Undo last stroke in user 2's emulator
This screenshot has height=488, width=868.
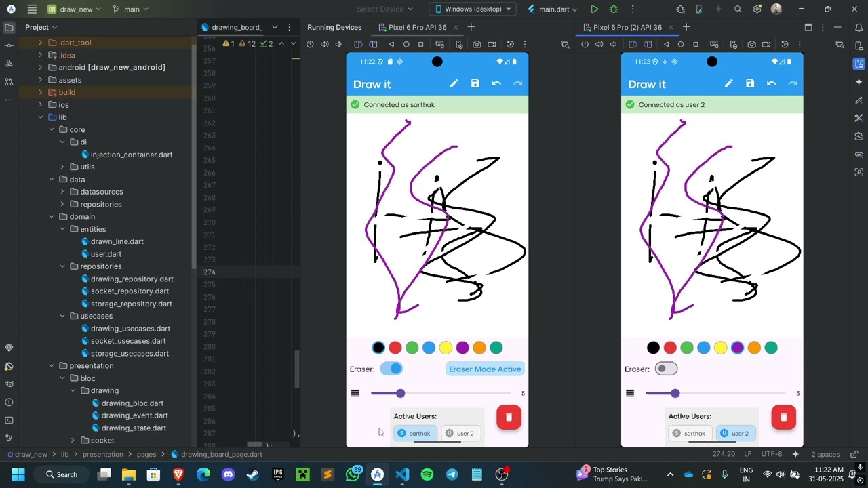coord(771,83)
